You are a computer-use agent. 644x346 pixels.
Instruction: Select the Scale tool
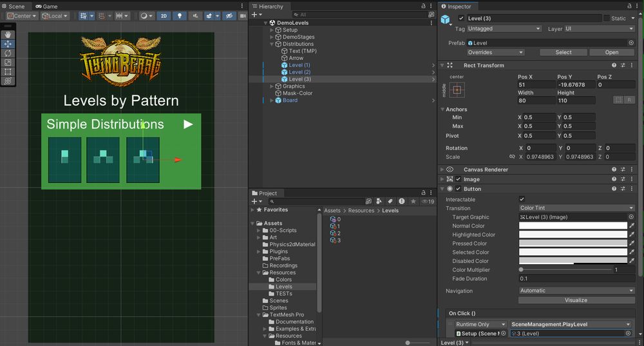(x=8, y=62)
